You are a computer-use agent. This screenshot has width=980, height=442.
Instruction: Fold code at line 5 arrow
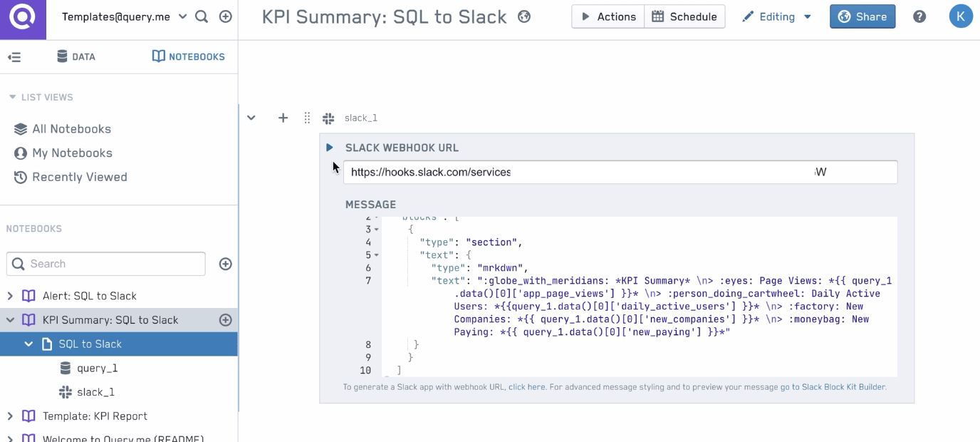(377, 255)
